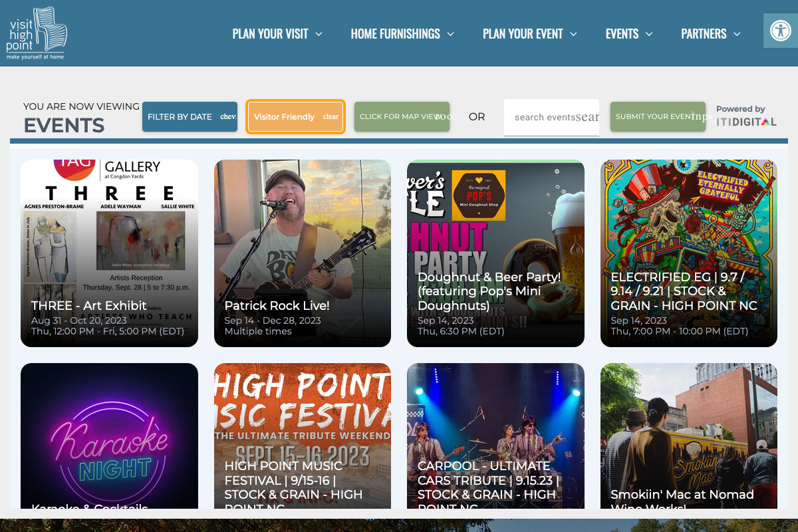This screenshot has height=532, width=798.
Task: Expand the Home Furnishings chevron
Action: tap(450, 34)
